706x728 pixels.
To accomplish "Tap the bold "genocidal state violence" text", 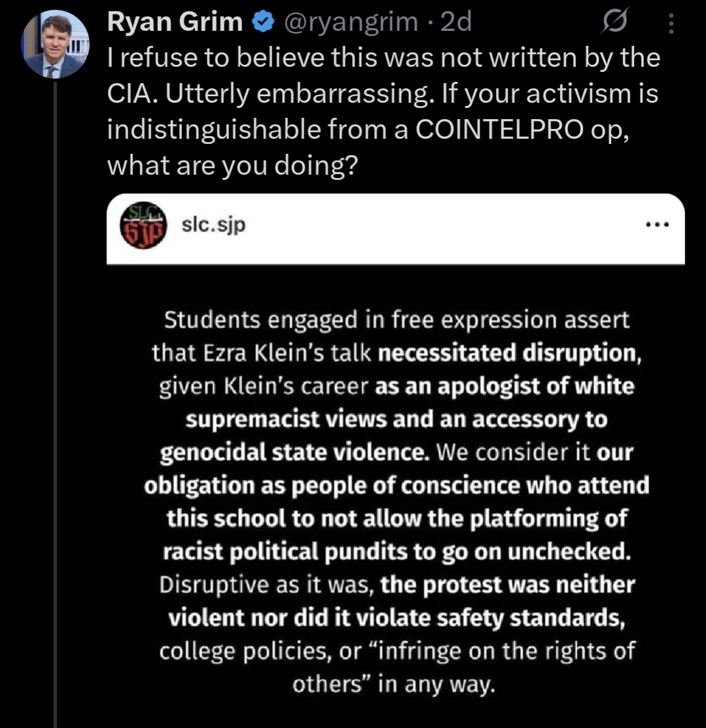I will (x=291, y=452).
